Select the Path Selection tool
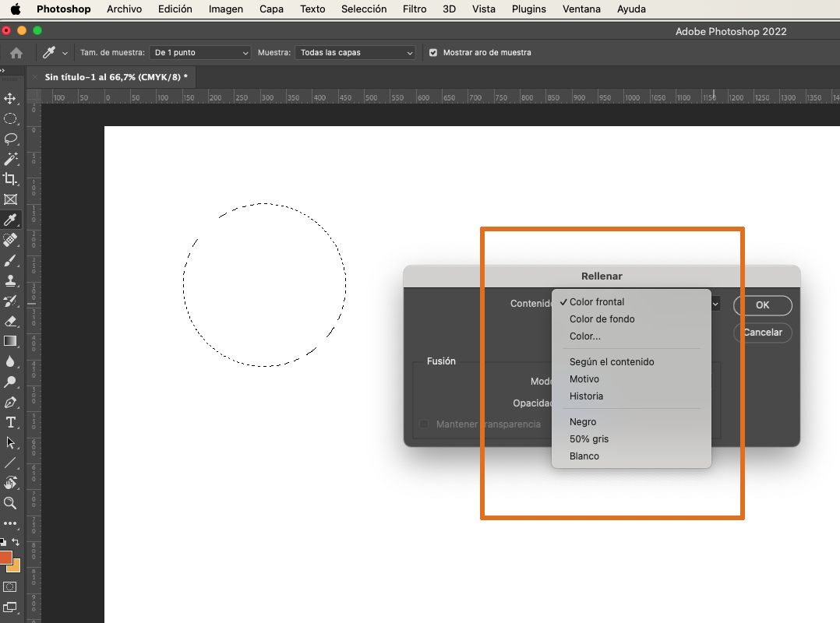Screen dimensions: 840x623 pos(10,442)
